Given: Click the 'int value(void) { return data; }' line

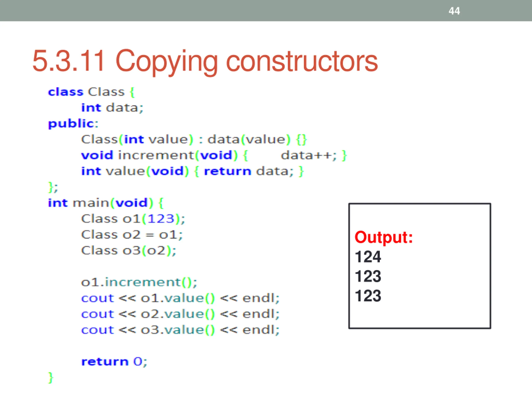Looking at the screenshot, I should pyautogui.click(x=192, y=171).
